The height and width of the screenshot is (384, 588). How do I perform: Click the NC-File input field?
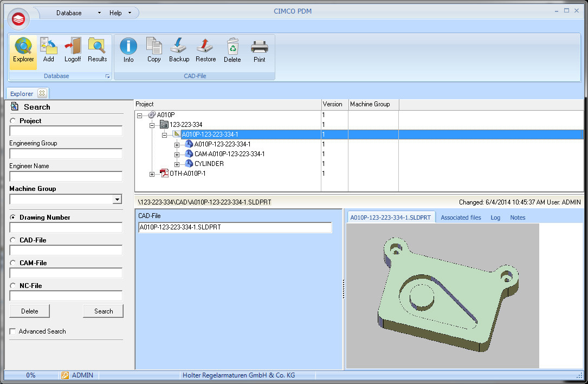(66, 296)
